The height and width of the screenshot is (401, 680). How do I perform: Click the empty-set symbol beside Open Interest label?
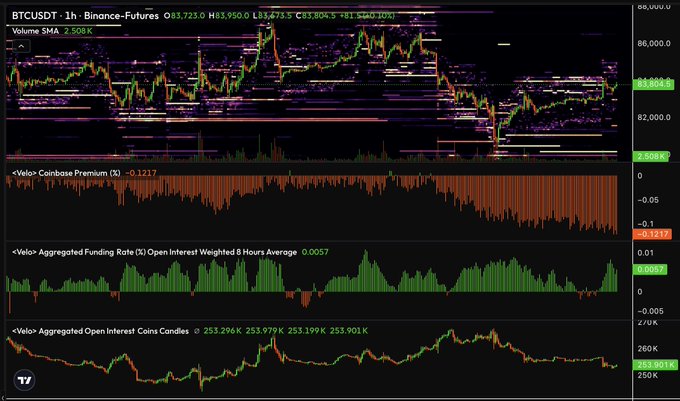(196, 331)
